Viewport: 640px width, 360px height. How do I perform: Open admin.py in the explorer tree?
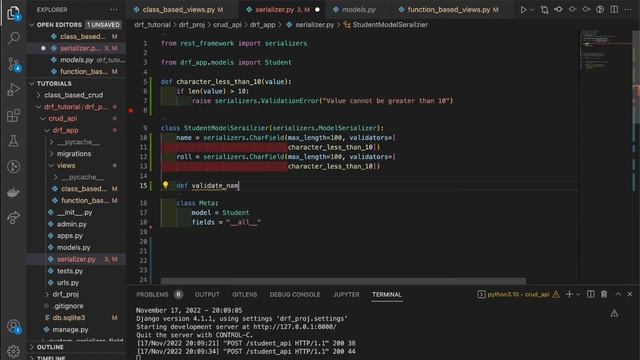[71, 224]
